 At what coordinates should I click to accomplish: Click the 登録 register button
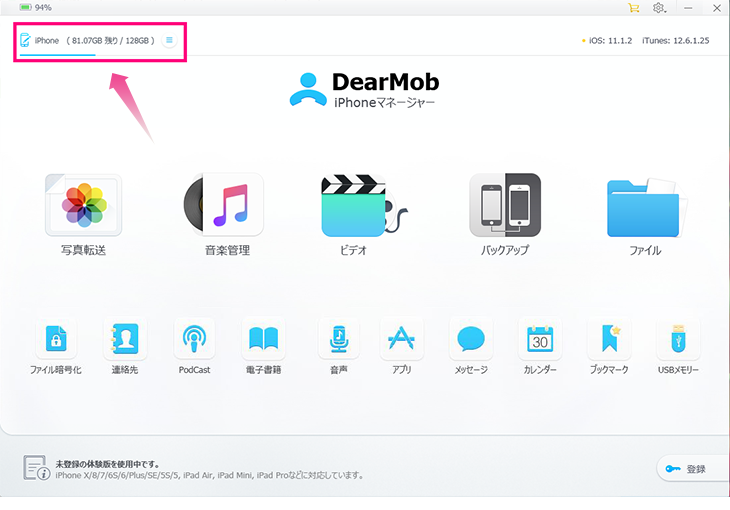(692, 469)
